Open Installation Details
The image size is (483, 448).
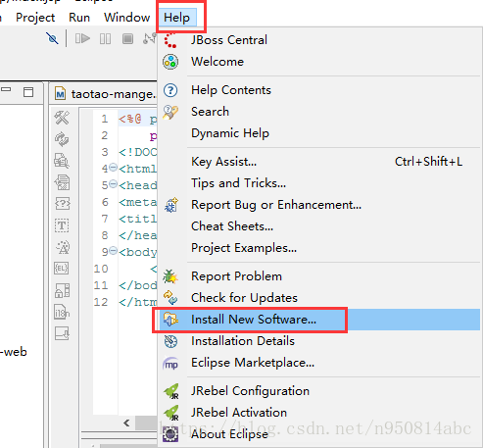click(319, 341)
